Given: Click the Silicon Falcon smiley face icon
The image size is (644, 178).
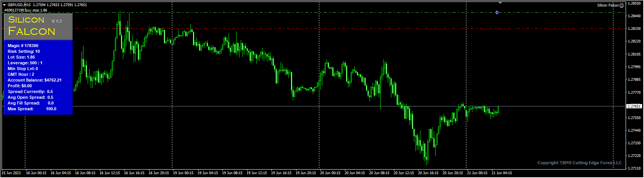Looking at the screenshot, I should pos(622,5).
